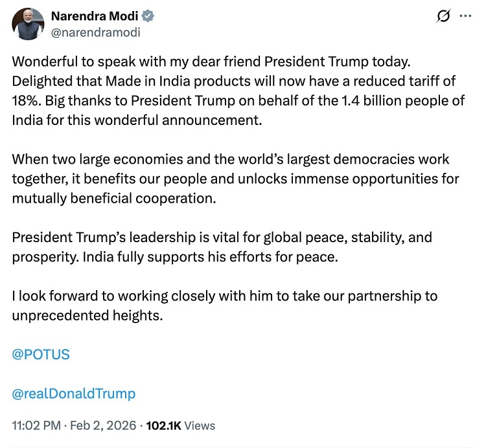Viewport: 486px width, 448px height.
Task: Follow the @POTUS mention link
Action: (x=41, y=354)
